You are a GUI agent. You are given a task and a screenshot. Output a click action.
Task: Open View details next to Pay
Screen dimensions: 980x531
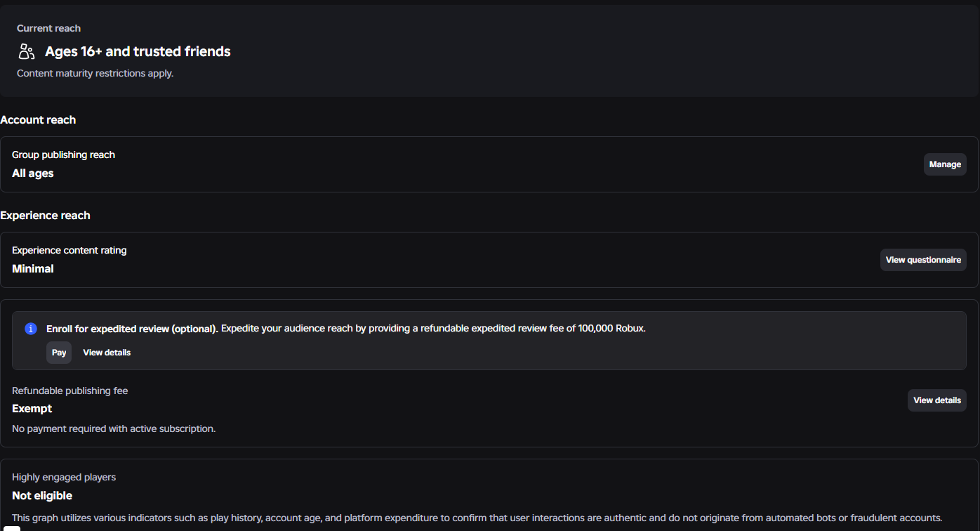tap(107, 353)
